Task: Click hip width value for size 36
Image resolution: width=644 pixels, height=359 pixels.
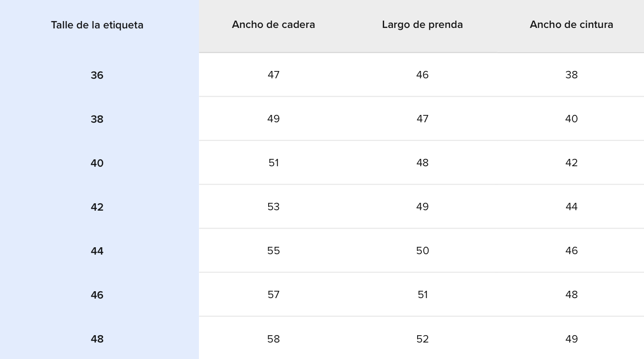Action: point(274,75)
